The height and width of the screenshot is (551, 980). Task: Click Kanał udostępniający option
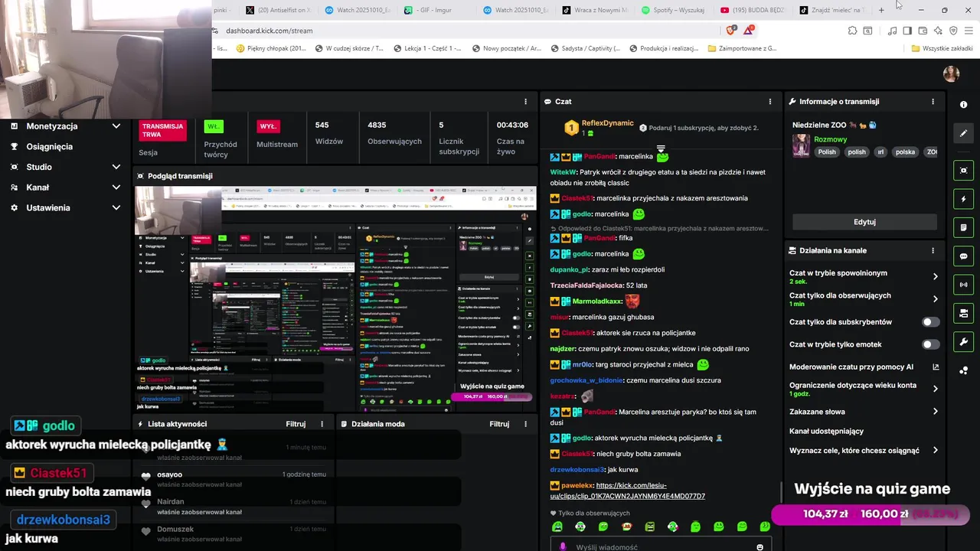coord(826,431)
